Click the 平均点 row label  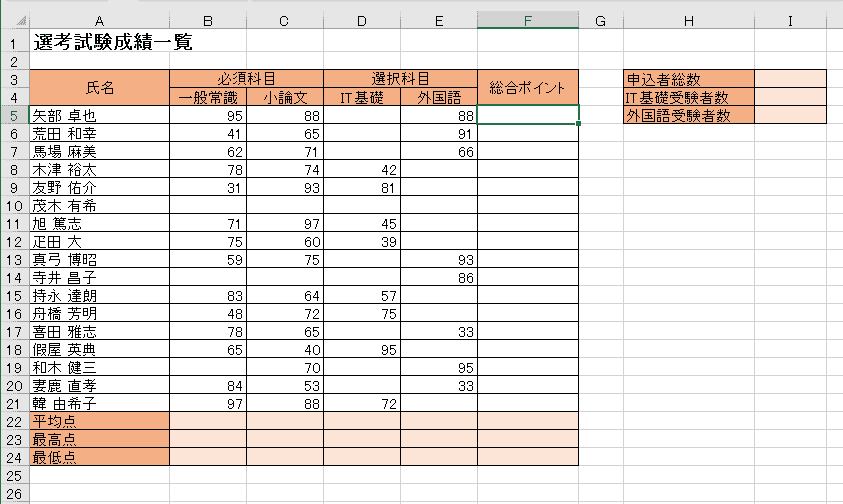tap(99, 421)
